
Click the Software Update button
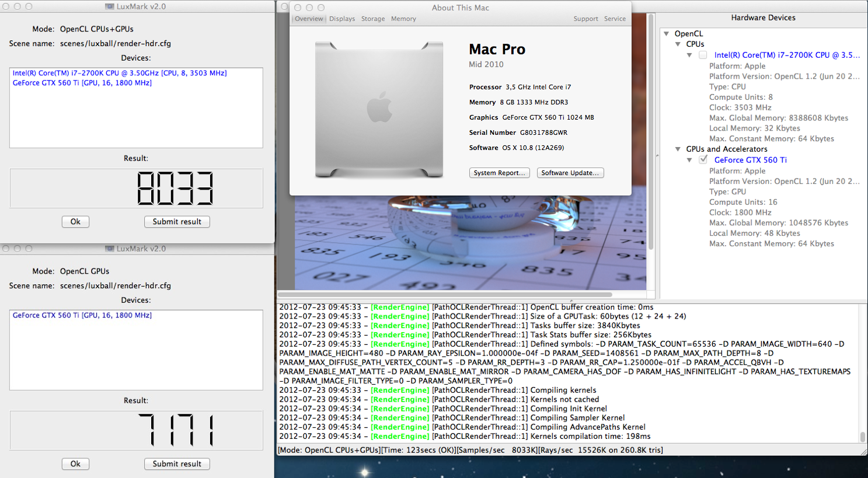570,173
